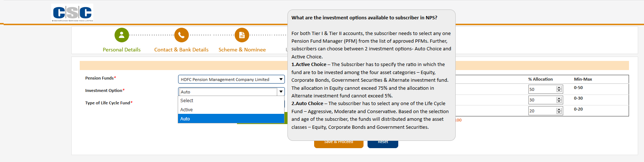Click the allocation field showing 30

[542, 100]
